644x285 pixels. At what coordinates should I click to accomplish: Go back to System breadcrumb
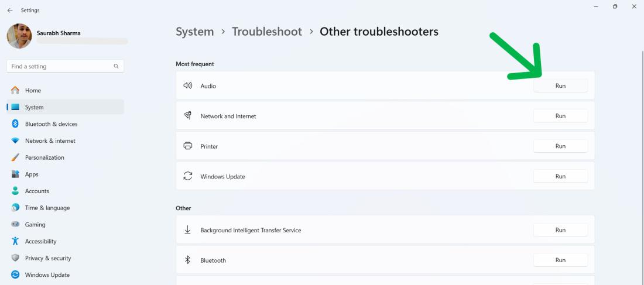[195, 32]
